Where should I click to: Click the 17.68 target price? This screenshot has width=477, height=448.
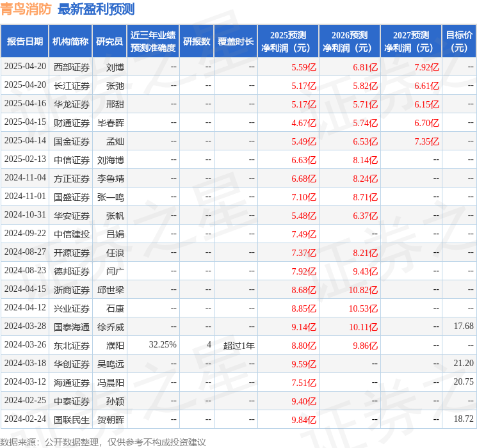click(464, 326)
